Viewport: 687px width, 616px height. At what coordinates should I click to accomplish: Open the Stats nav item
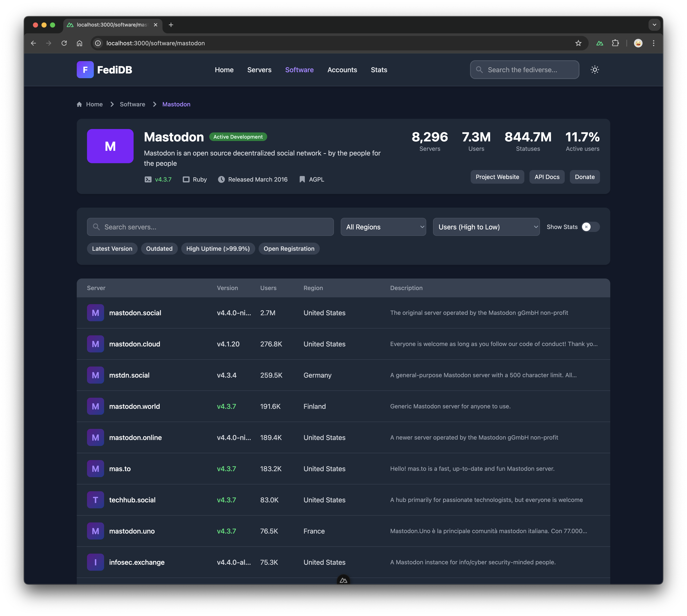pos(379,70)
